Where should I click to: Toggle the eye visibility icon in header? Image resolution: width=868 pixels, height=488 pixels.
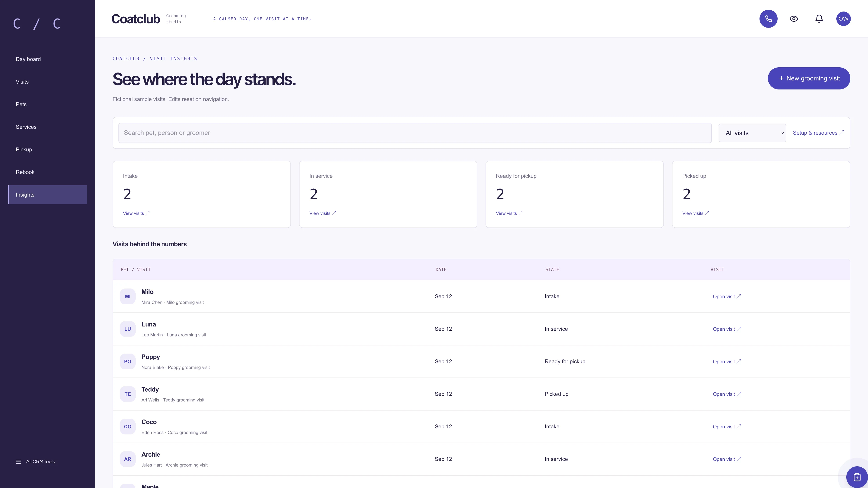coord(794,19)
